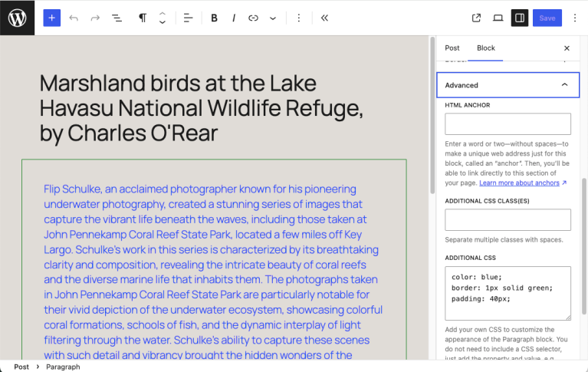
Task: Click the editor canvas vertical scrollbar
Action: tap(432, 115)
